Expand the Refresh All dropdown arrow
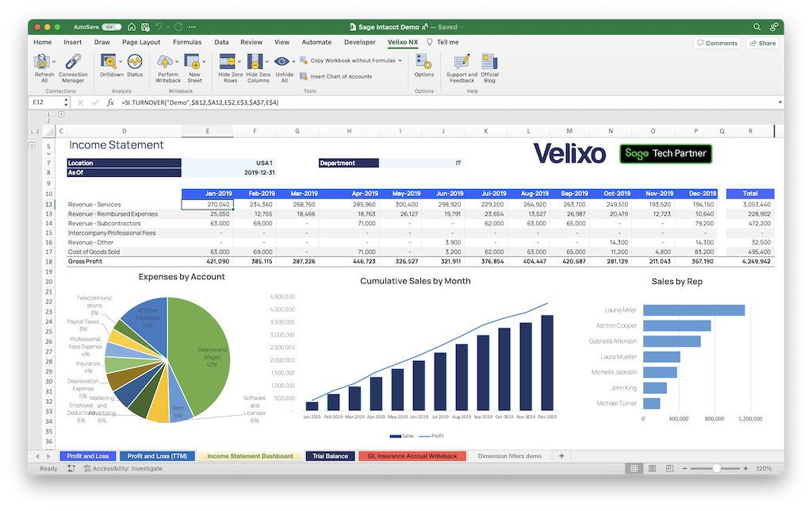 coord(54,62)
